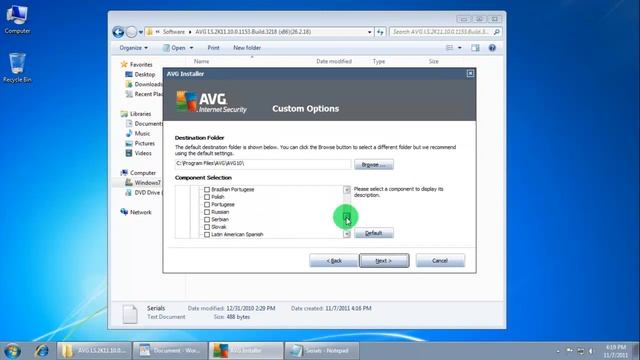Open Documents library in navigation pane
This screenshot has height=360, width=640.
[x=144, y=124]
